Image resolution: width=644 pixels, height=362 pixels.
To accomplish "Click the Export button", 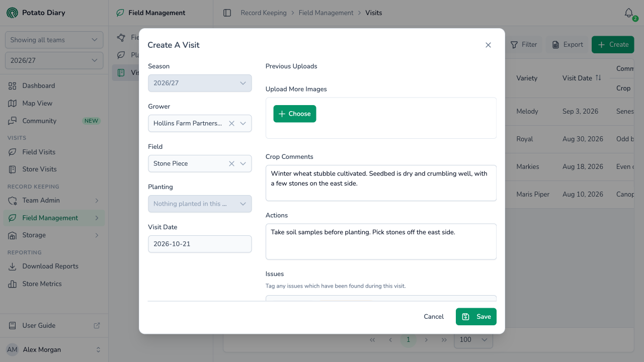I will [x=568, y=45].
